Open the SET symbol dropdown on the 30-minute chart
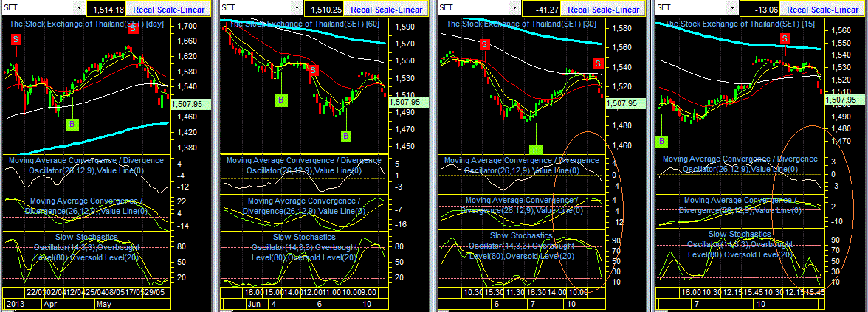This screenshot has width=868, height=312. [x=514, y=9]
